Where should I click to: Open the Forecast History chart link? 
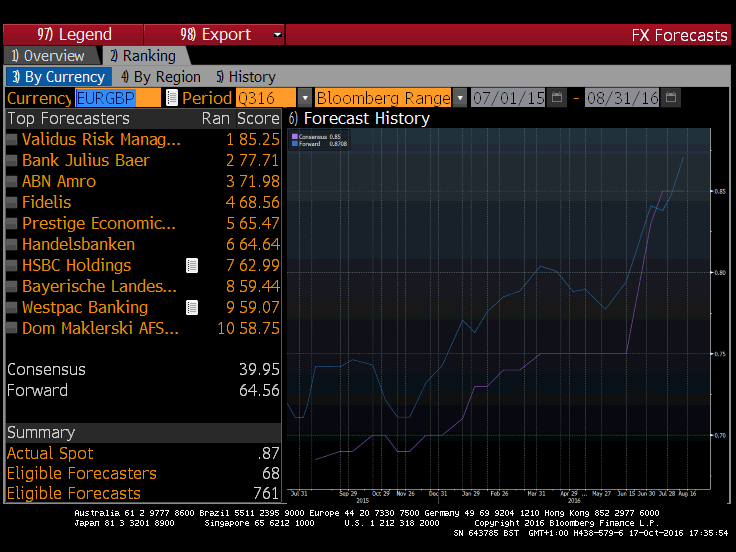coord(359,118)
